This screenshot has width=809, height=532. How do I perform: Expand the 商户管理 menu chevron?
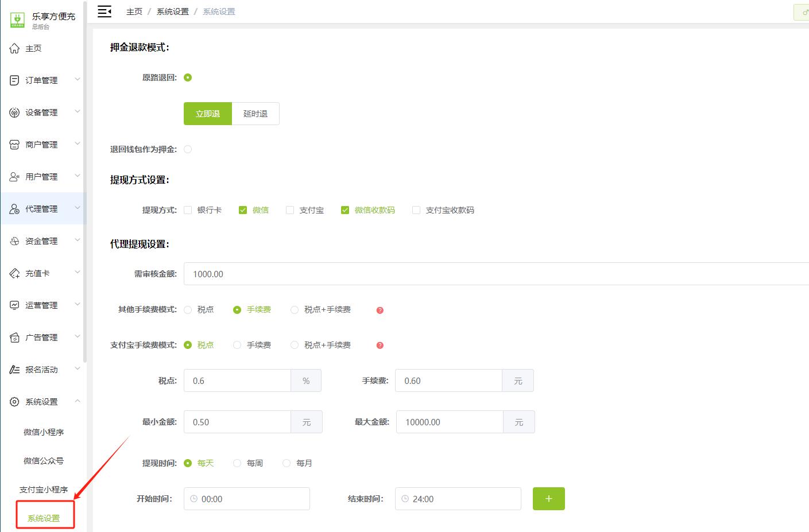[x=78, y=143]
